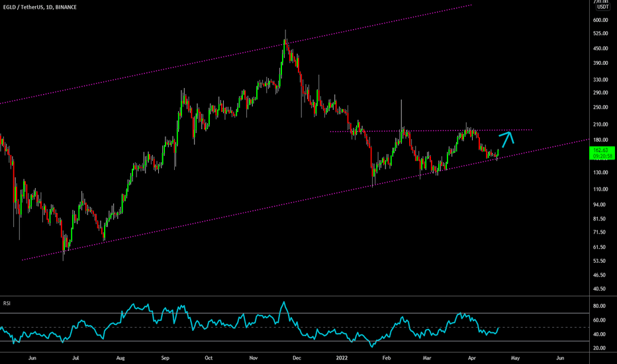Screen dimensions: 617x364
Task: Click the 71.50 price axis label
Action: click(x=599, y=232)
